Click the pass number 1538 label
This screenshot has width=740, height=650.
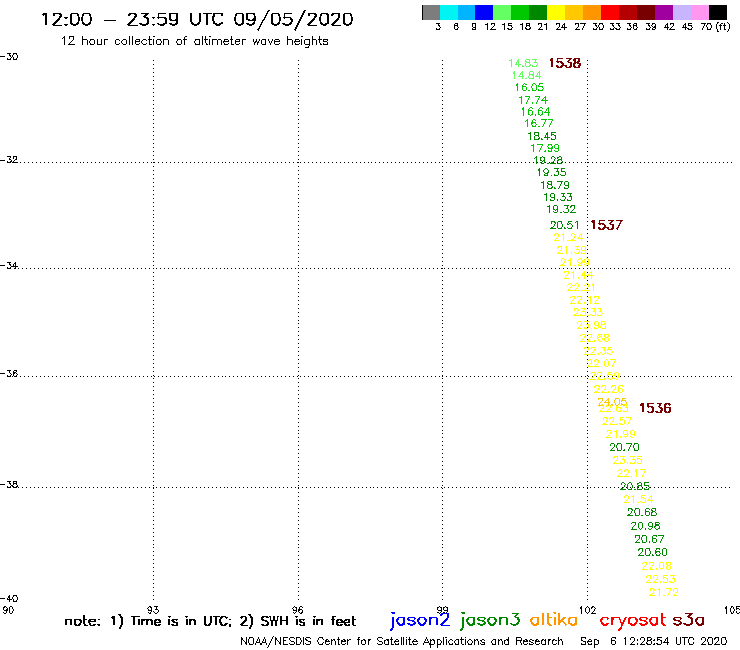[565, 63]
